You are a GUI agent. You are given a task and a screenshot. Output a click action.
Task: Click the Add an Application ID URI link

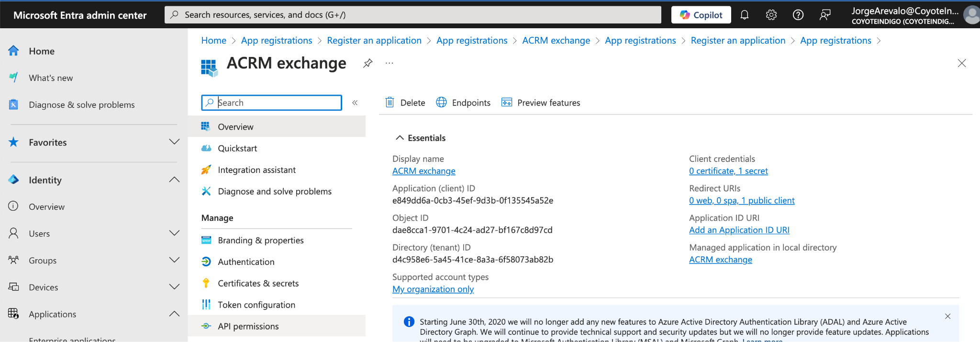[739, 230]
